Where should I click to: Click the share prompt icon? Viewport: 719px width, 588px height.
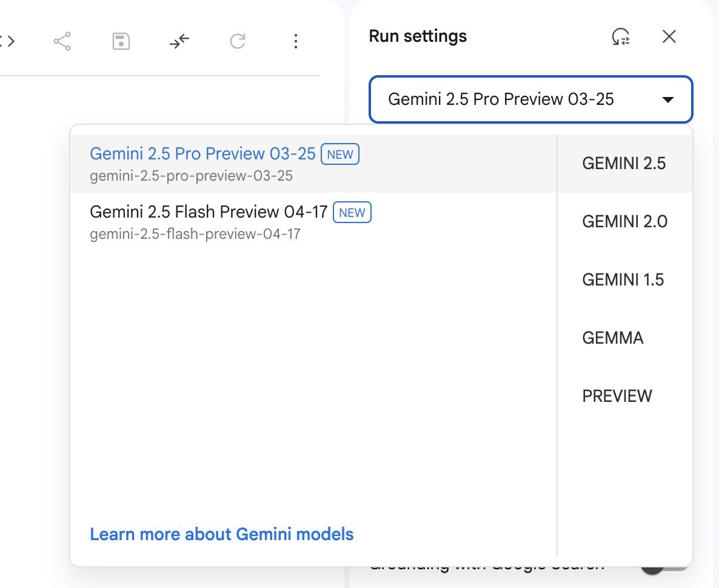click(x=62, y=41)
